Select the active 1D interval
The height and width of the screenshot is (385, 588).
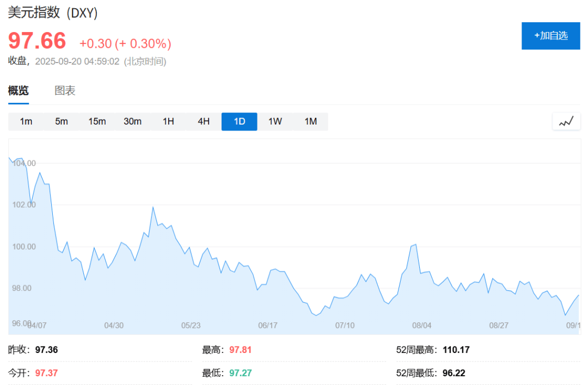point(239,121)
